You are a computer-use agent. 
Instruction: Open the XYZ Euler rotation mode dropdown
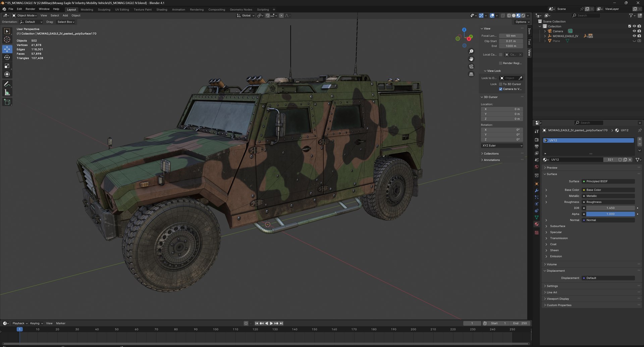point(502,146)
